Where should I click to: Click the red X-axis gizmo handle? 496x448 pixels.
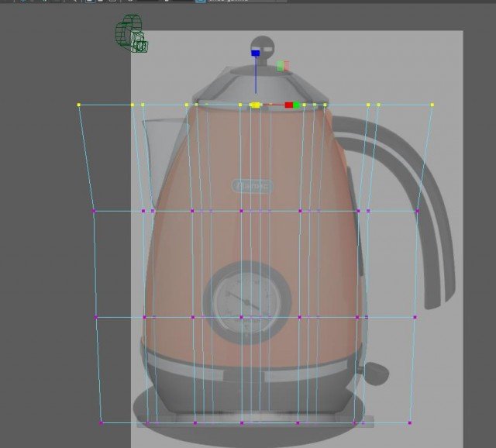289,105
